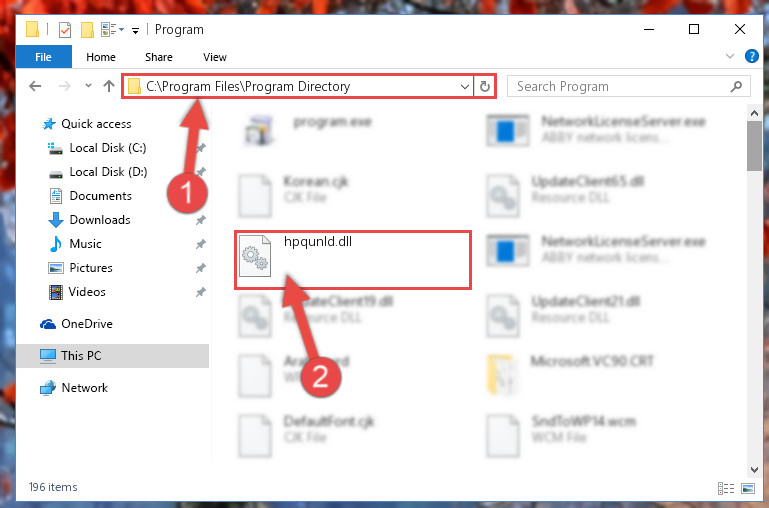
Task: Select the hpqunld.dll file
Action: pos(353,259)
